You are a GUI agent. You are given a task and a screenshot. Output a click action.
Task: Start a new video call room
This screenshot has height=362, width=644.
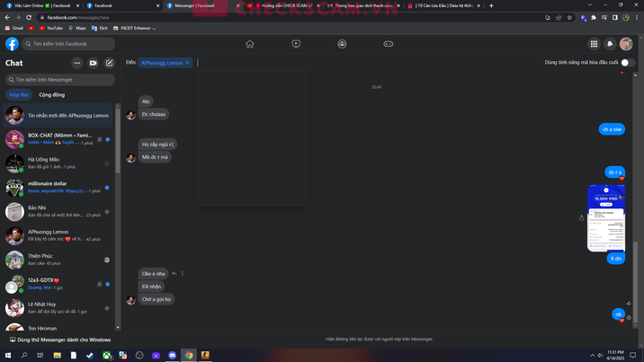tap(94, 63)
